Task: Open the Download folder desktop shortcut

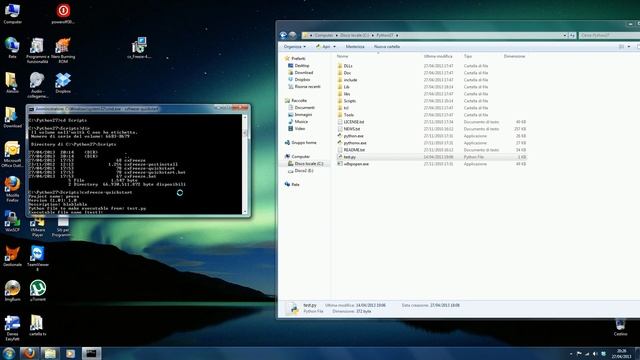Action: (x=12, y=118)
